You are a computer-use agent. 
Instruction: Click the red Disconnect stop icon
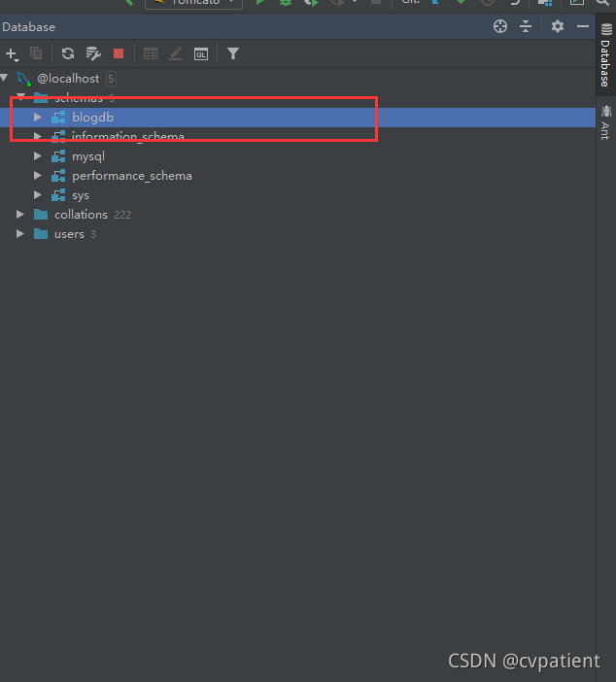pos(119,53)
